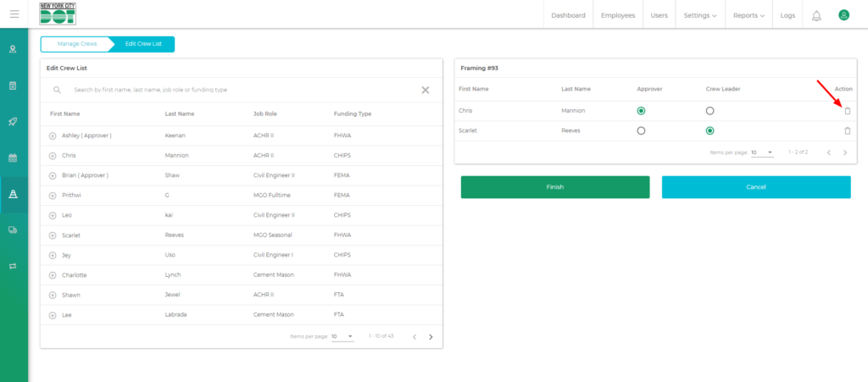
Task: Set Scarlet as Approver
Action: [641, 130]
